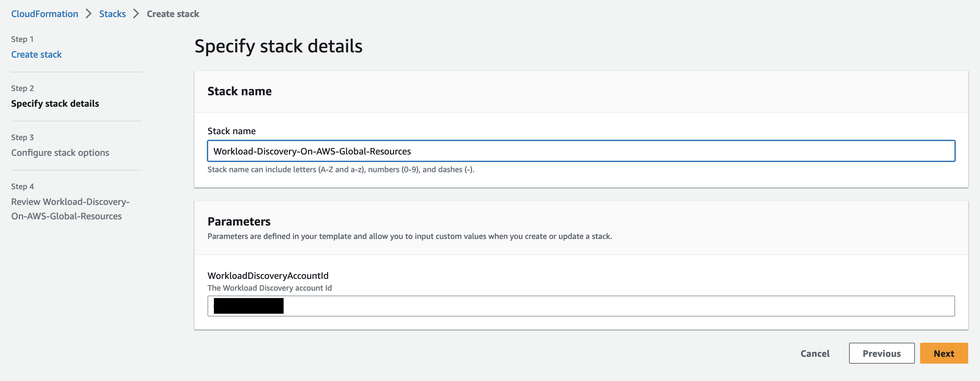Go to Step 1 Create stack
The height and width of the screenshot is (381, 980).
pyautogui.click(x=36, y=54)
